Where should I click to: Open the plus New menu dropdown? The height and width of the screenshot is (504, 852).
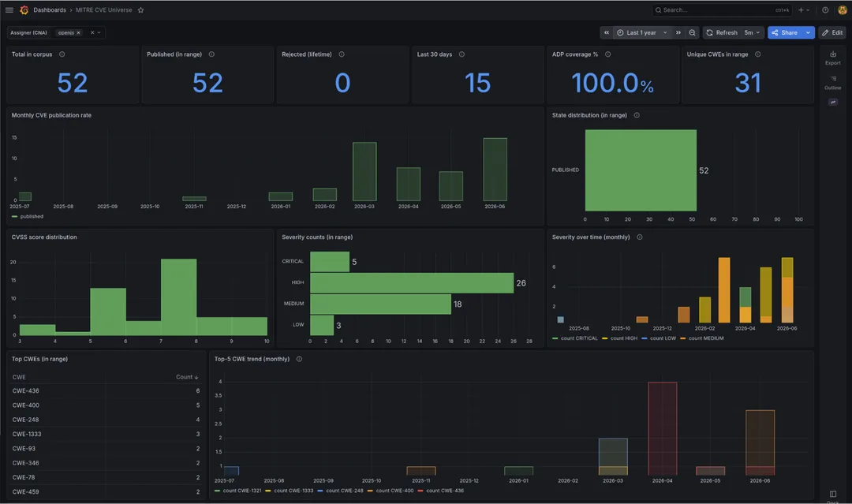[804, 9]
